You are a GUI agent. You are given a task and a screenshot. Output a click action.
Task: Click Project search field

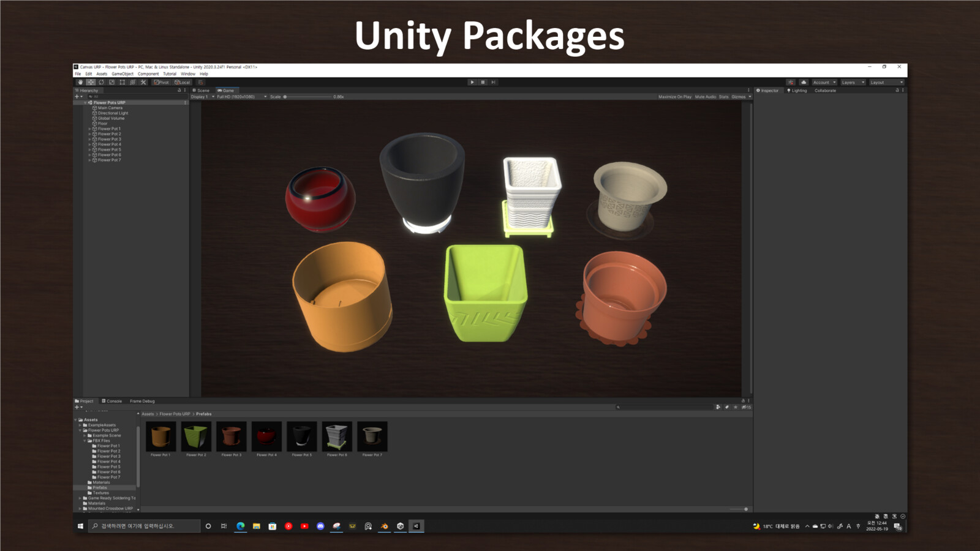click(x=665, y=407)
